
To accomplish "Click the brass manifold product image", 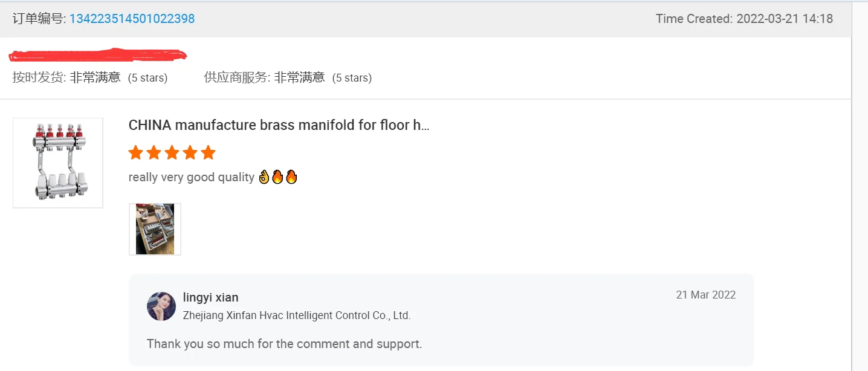I will 57,162.
